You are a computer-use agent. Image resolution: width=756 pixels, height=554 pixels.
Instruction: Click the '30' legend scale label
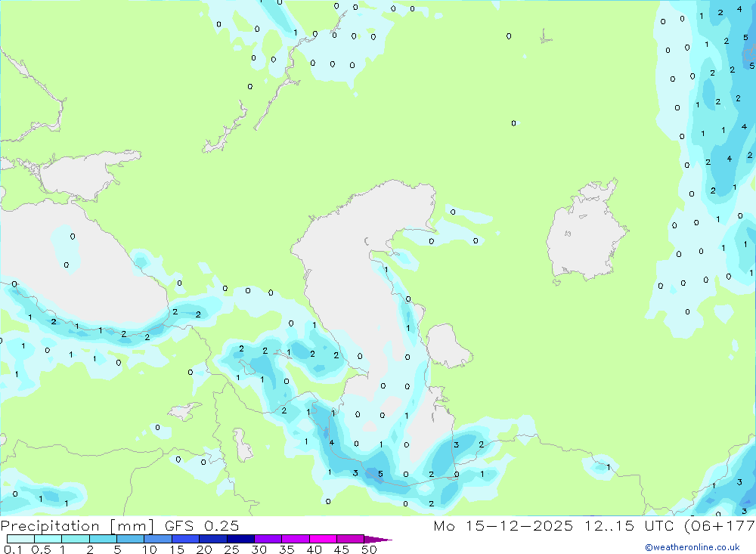259,549
